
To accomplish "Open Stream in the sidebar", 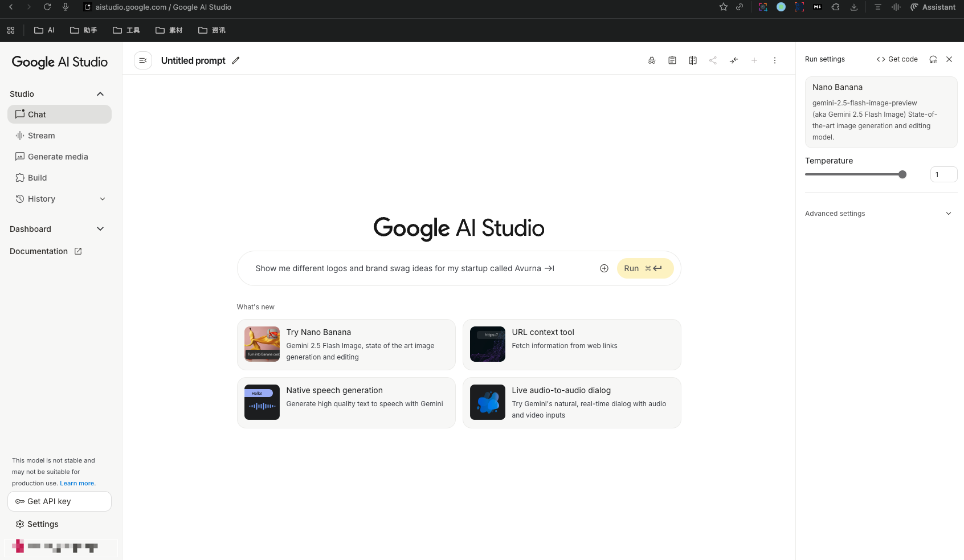I will click(59, 136).
